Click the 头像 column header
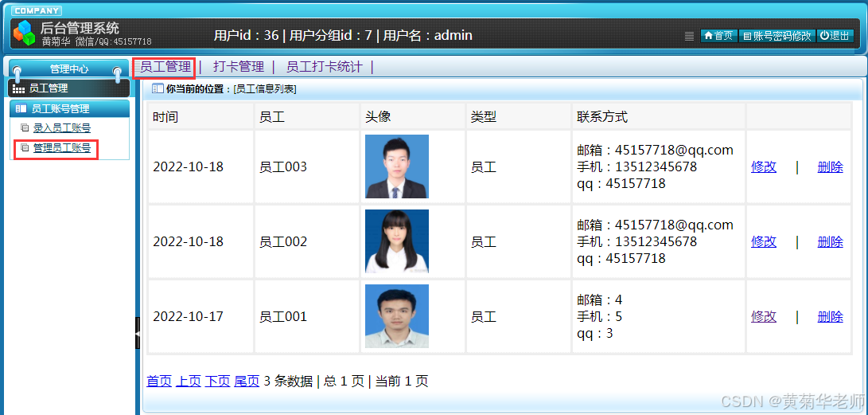The width and height of the screenshot is (868, 415). pyautogui.click(x=412, y=117)
